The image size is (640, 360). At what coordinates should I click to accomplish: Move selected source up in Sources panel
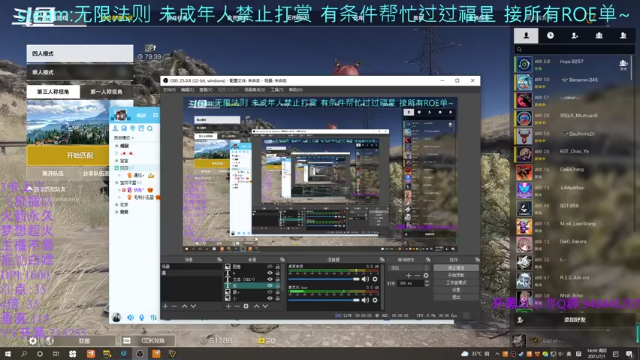(256, 306)
